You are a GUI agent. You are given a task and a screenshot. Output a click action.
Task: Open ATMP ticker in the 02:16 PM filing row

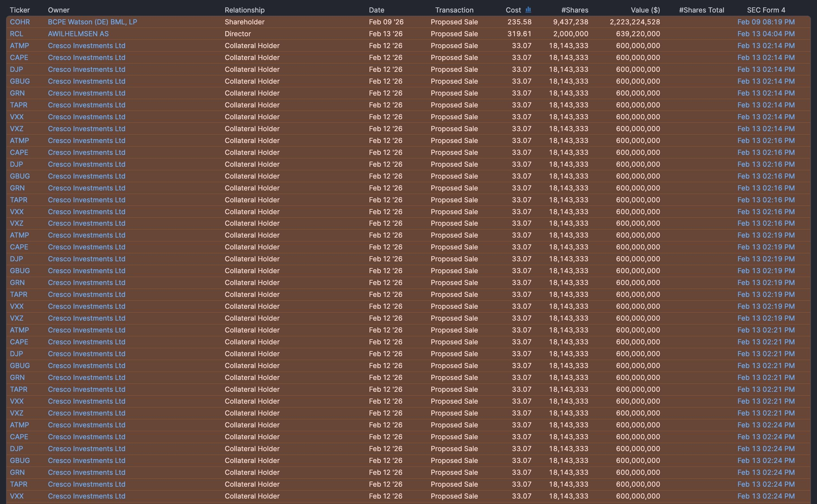[19, 140]
